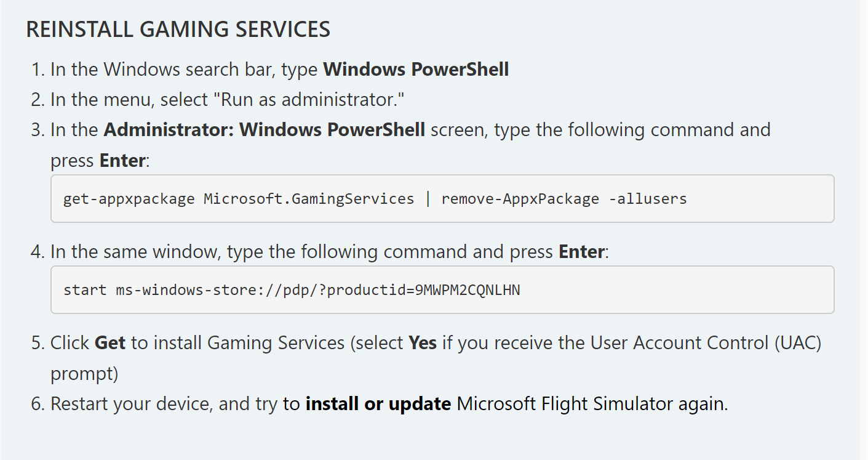Click "Microsoft Flight Simulator" in step 6
Image resolution: width=868 pixels, height=460 pixels.
tap(565, 404)
